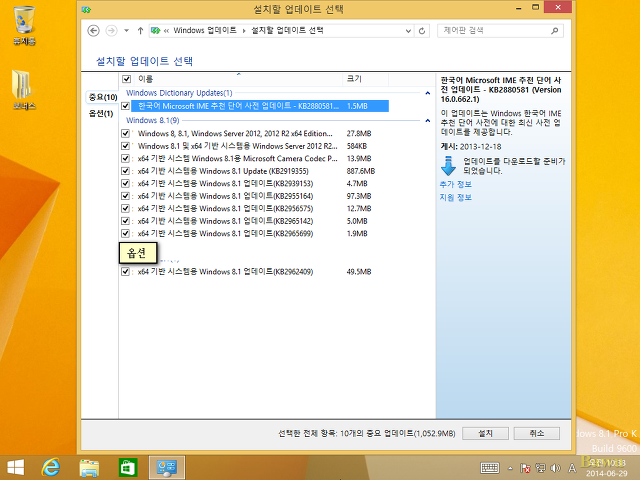
Task: Select the KB2919355 update row text
Action: click(x=223, y=171)
